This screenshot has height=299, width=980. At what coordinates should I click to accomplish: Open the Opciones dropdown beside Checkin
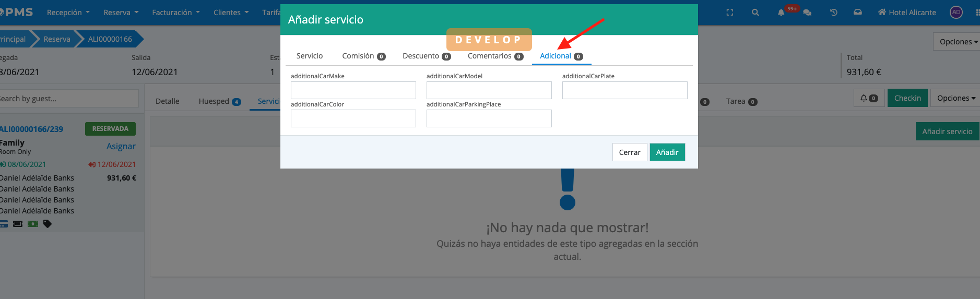click(955, 98)
